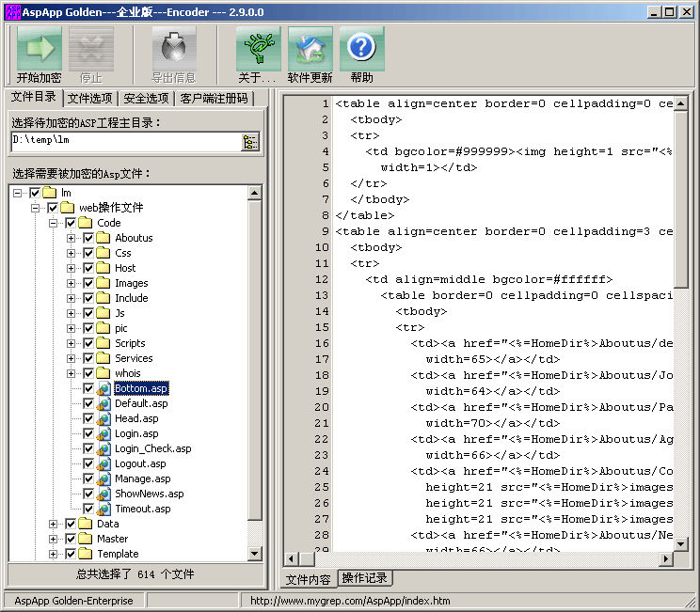Switch to the 安全选项 tab
This screenshot has width=700, height=612.
146,99
